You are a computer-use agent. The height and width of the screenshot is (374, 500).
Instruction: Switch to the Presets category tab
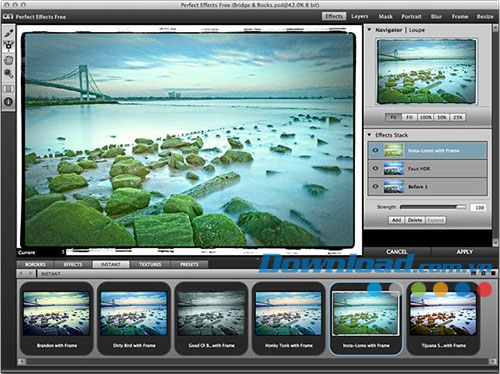tap(189, 264)
